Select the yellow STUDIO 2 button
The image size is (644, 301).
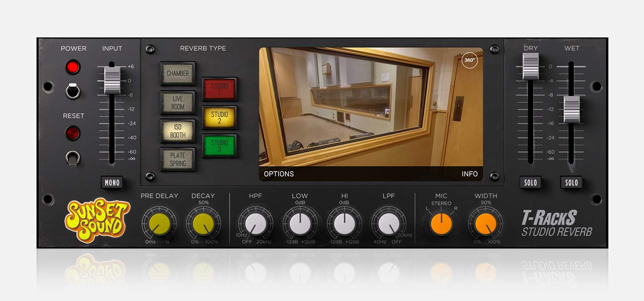pyautogui.click(x=219, y=117)
